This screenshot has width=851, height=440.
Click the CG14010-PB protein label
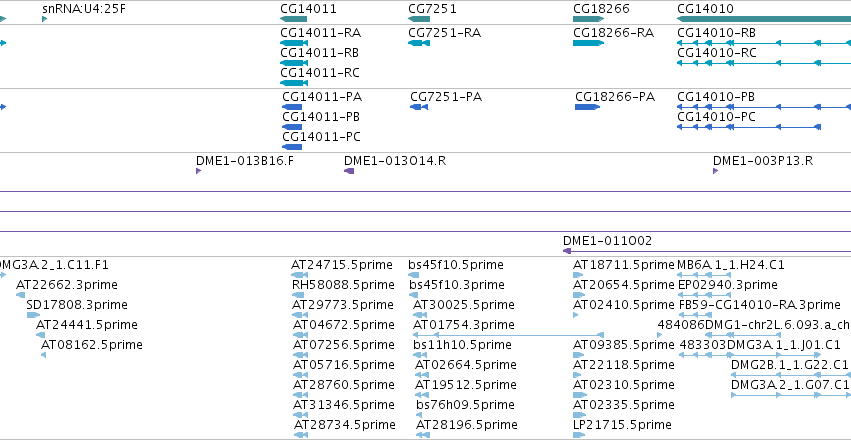click(x=716, y=97)
